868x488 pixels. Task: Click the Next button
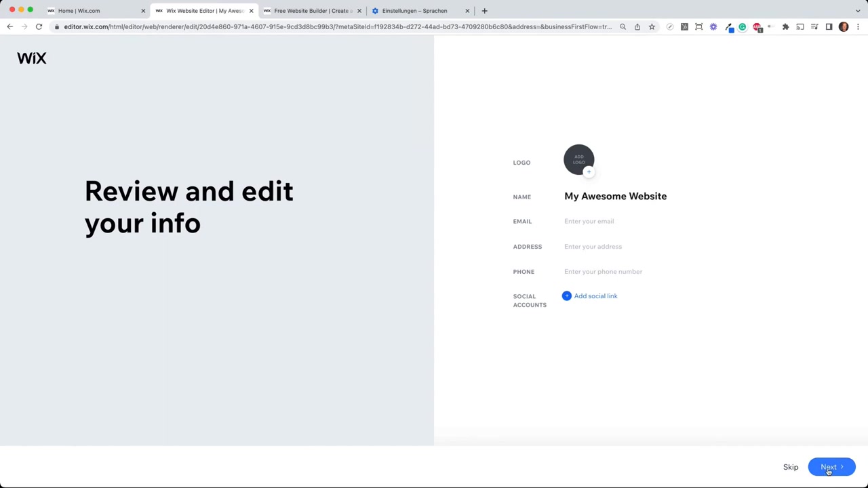point(831,467)
